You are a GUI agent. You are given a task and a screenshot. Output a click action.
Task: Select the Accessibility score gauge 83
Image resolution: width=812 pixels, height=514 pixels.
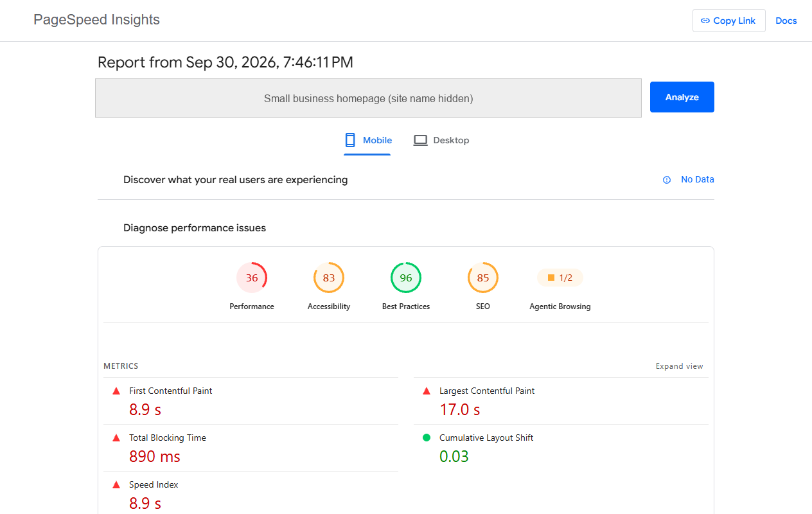(329, 278)
